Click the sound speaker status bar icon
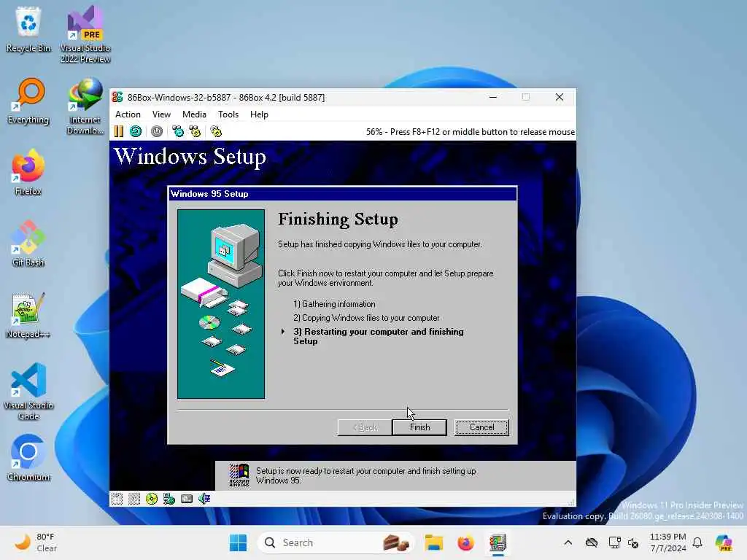Viewport: 747px width, 560px height. 204,499
